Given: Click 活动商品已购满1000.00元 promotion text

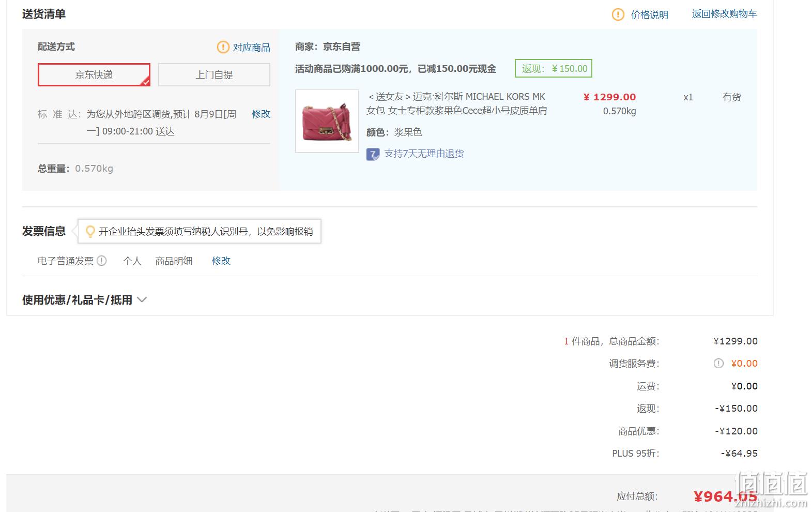Looking at the screenshot, I should (x=395, y=69).
